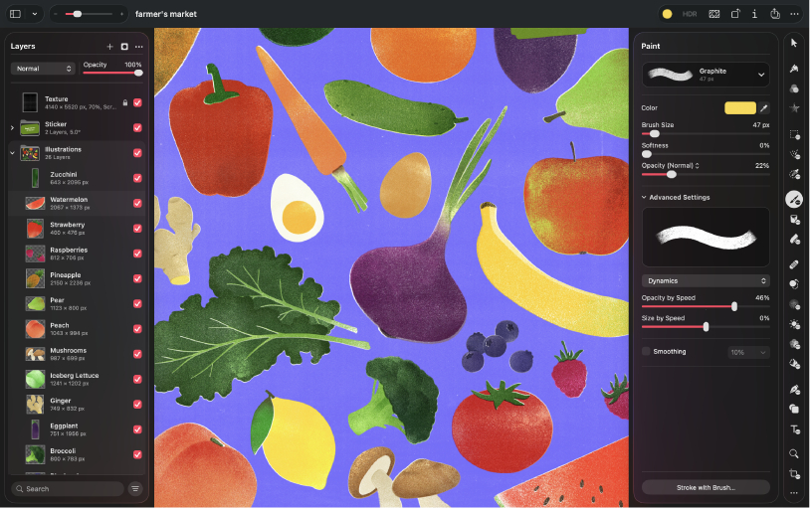812x510 pixels.
Task: Hide the Texture layer checkbox
Action: (137, 103)
